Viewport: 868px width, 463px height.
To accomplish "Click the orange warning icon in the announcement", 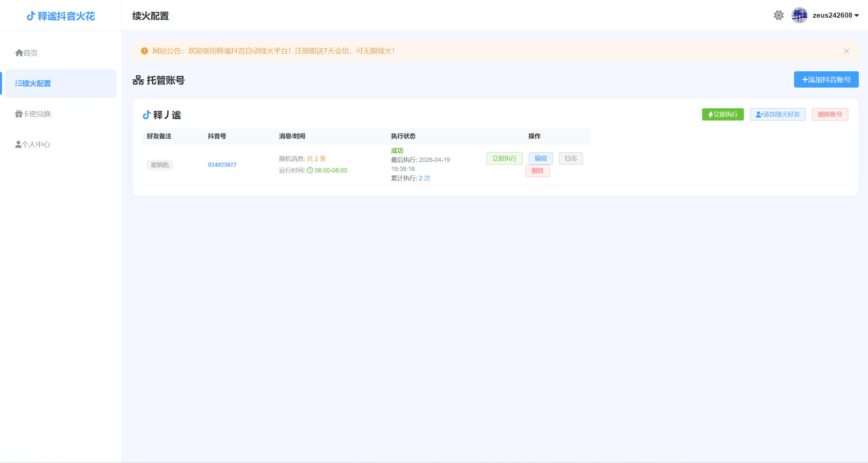I will 144,51.
